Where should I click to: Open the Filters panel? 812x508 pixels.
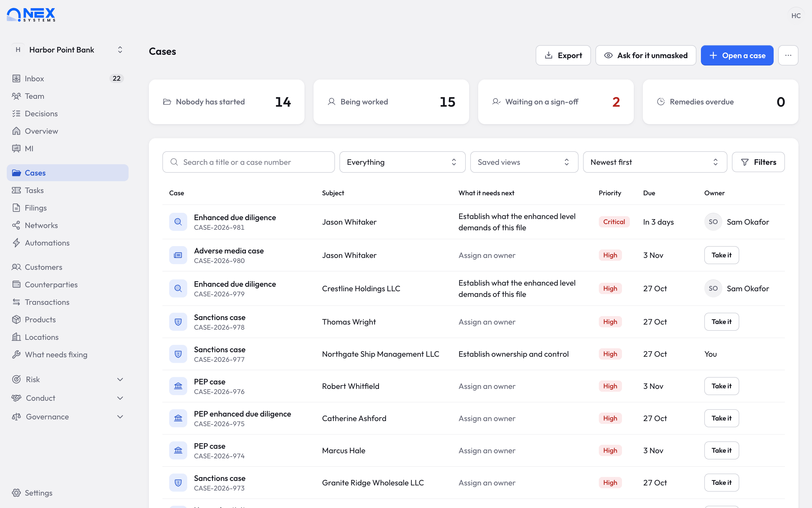(758, 162)
